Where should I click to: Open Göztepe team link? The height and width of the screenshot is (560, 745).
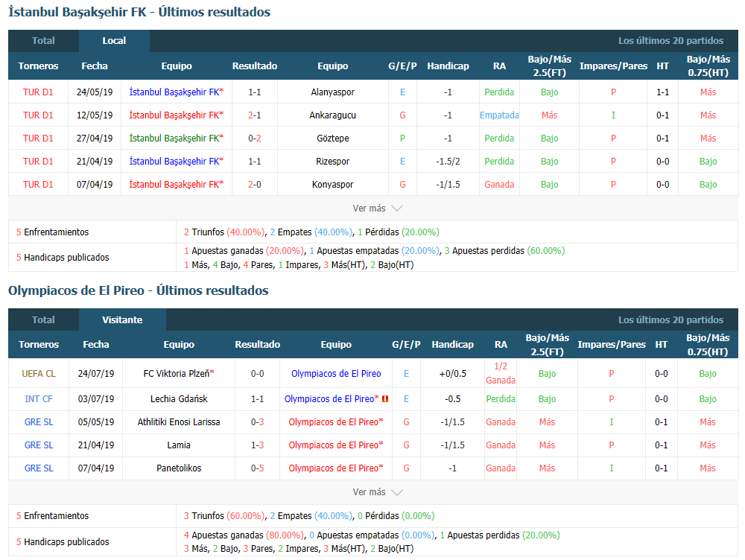click(x=332, y=139)
